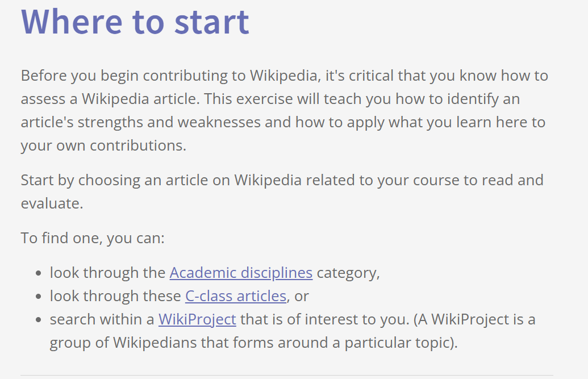Click the ", or" text after C-class articles
This screenshot has height=379, width=588.
click(x=298, y=297)
